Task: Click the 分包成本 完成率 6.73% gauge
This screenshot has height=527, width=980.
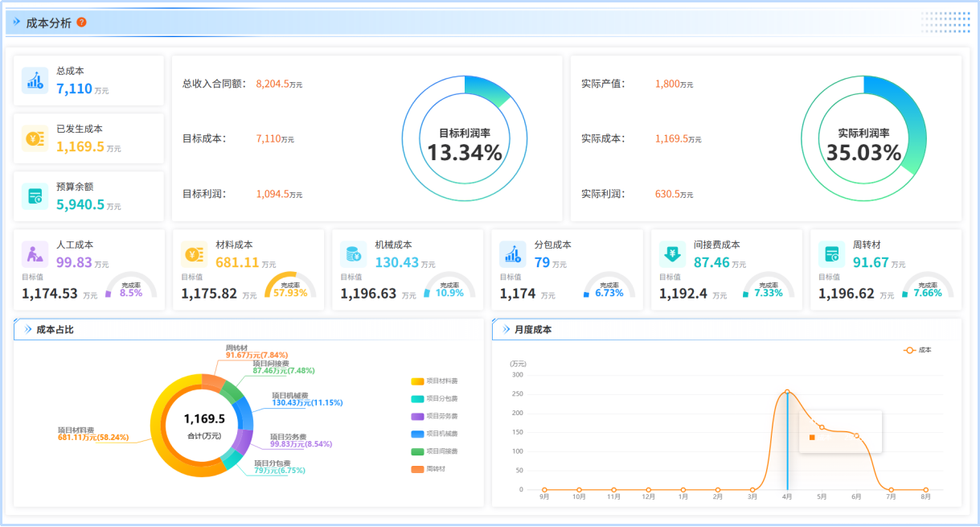Action: (x=609, y=287)
